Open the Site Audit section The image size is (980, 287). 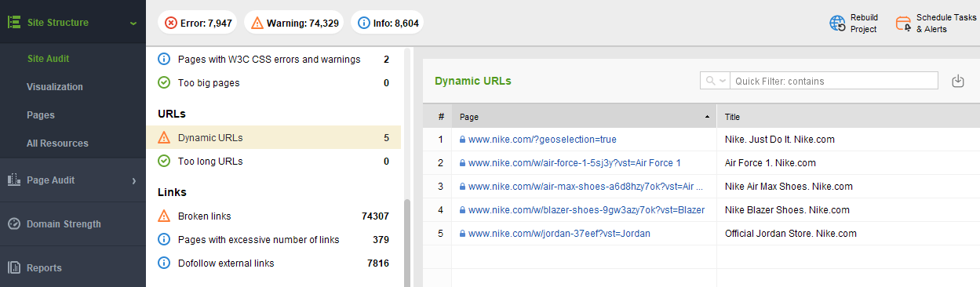click(x=49, y=59)
